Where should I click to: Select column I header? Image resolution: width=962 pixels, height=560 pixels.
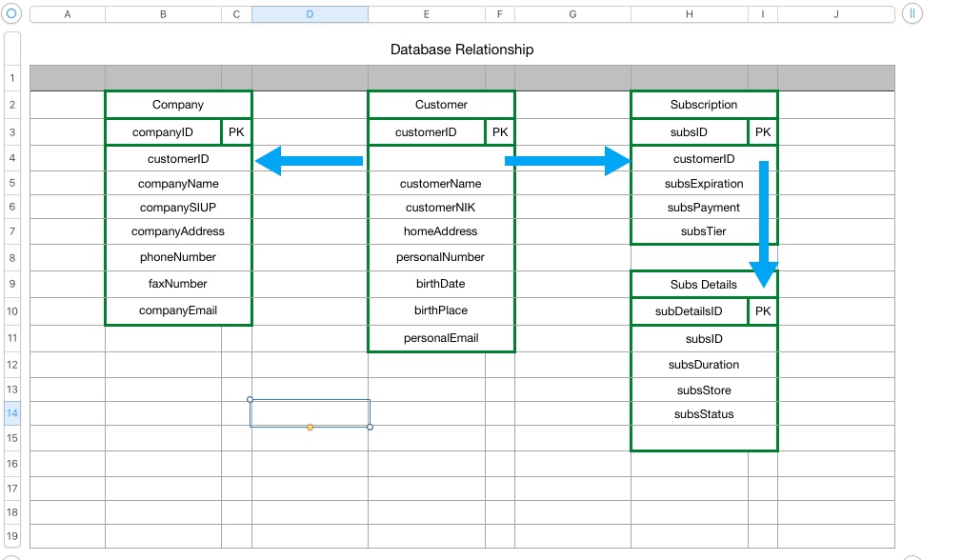coord(763,14)
